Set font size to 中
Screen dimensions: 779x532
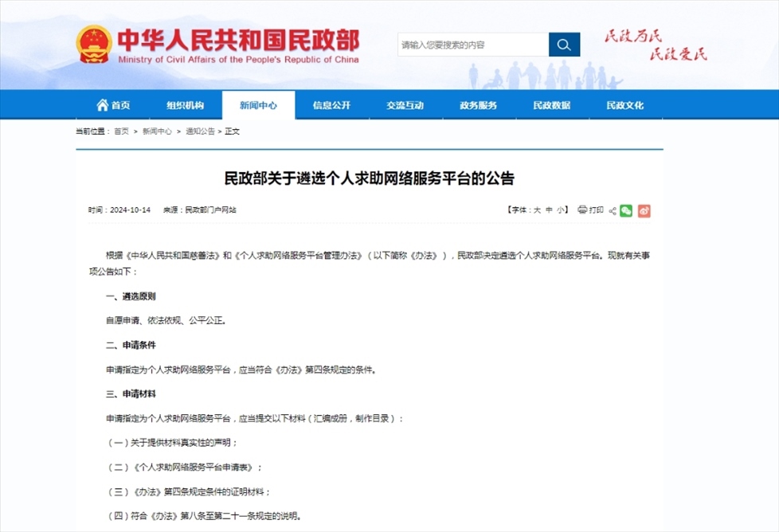click(x=549, y=210)
